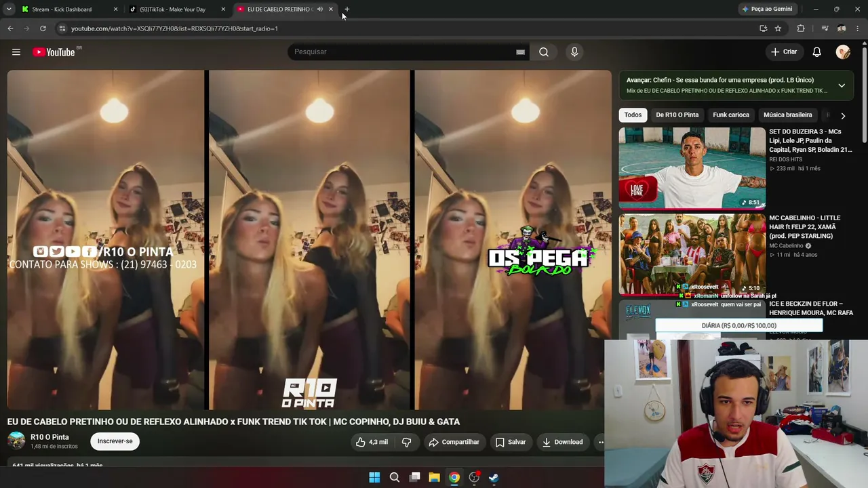
Task: Select the Música brasileira filter chip
Action: tap(787, 115)
